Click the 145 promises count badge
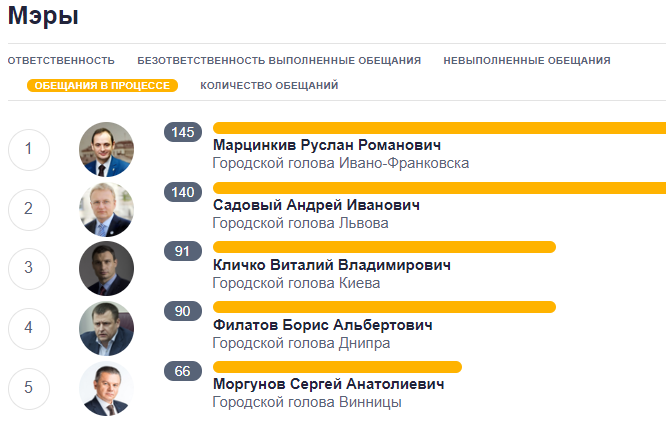 point(183,132)
